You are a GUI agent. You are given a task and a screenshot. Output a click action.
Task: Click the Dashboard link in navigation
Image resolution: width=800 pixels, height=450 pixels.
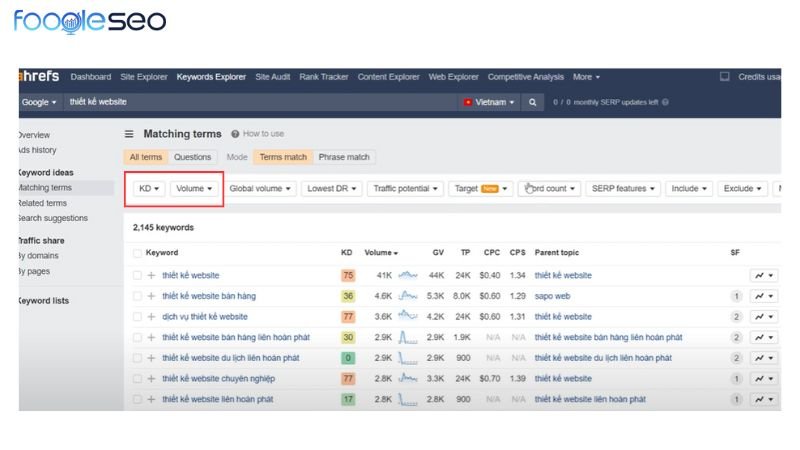coord(91,77)
